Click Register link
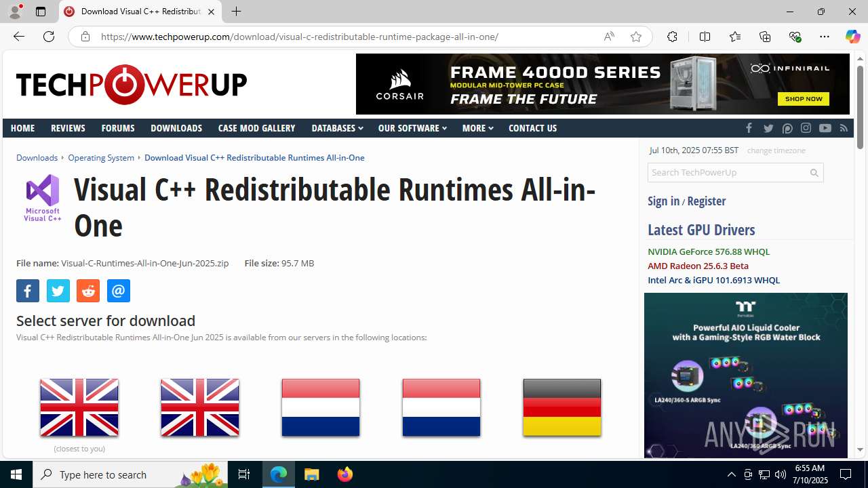 pyautogui.click(x=706, y=201)
